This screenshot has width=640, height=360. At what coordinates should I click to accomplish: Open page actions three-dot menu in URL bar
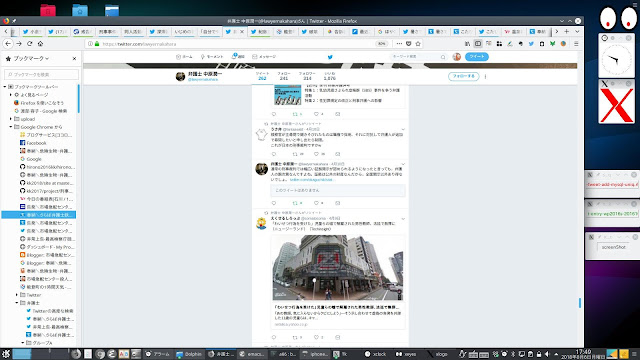[399, 44]
